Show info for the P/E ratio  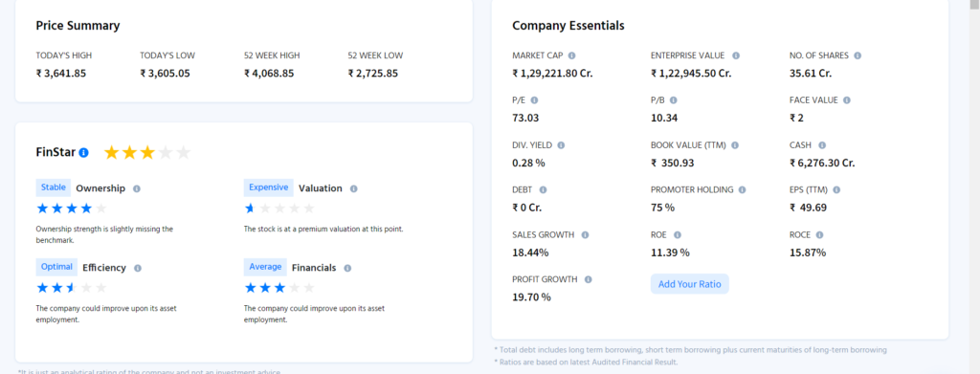[534, 99]
